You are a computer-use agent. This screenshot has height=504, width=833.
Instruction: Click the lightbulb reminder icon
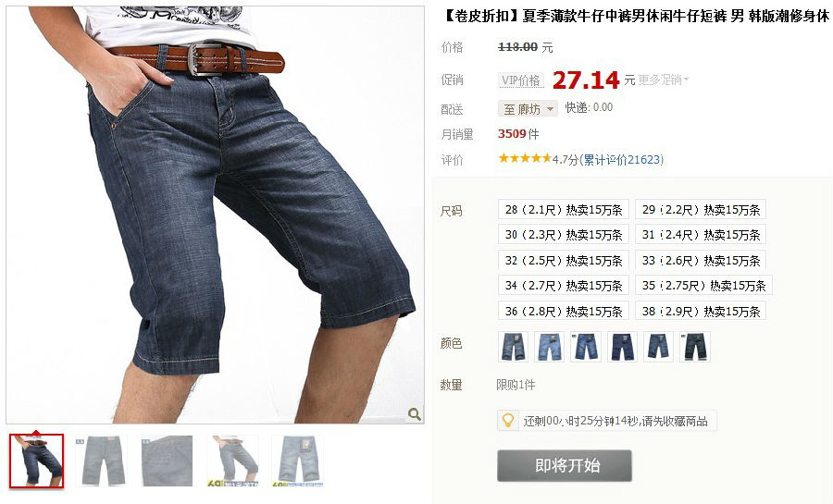pos(508,420)
